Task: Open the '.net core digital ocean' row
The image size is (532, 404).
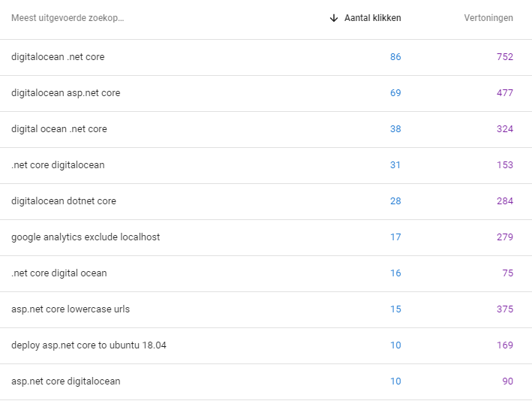Action: pyautogui.click(x=266, y=273)
